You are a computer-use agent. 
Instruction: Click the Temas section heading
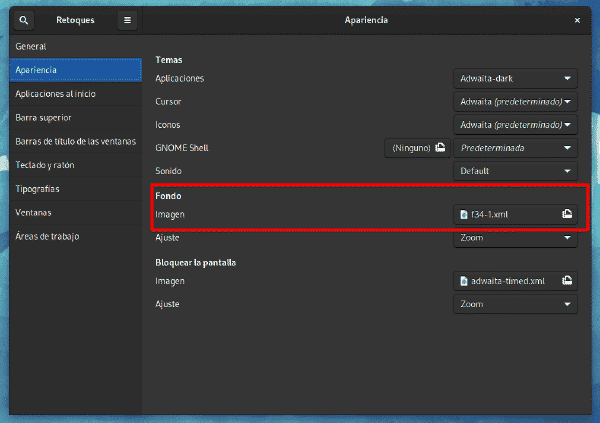pos(169,60)
